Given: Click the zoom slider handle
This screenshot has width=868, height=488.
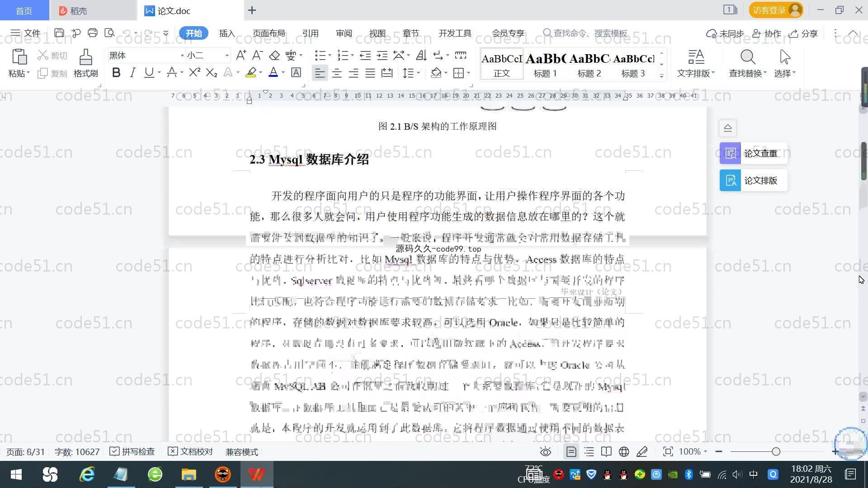Looking at the screenshot, I should [x=776, y=451].
